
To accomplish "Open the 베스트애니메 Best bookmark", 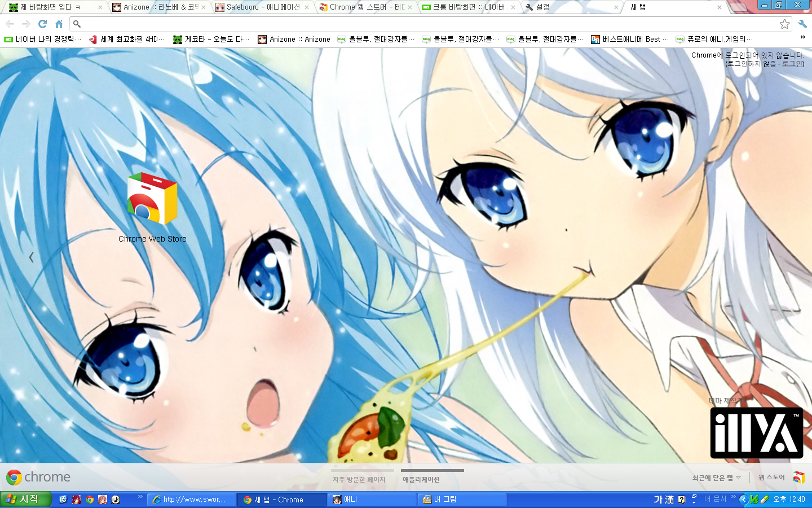I will [630, 39].
